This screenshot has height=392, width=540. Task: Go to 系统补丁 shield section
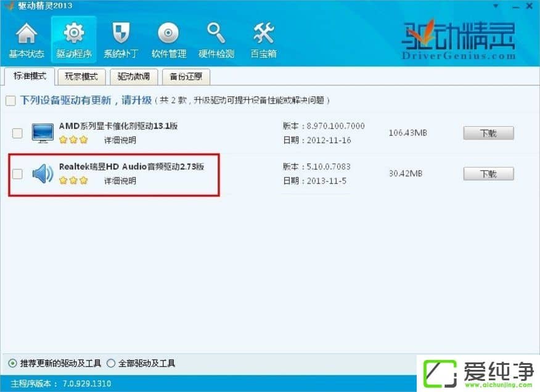coord(121,40)
